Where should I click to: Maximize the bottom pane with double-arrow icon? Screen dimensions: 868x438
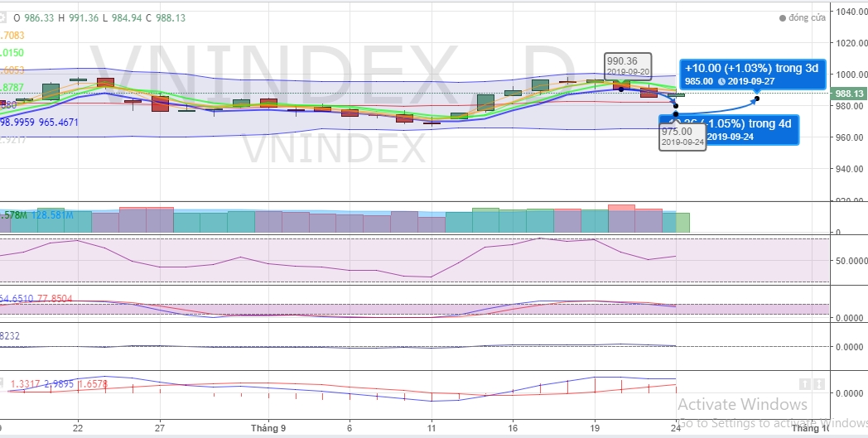pos(819,383)
